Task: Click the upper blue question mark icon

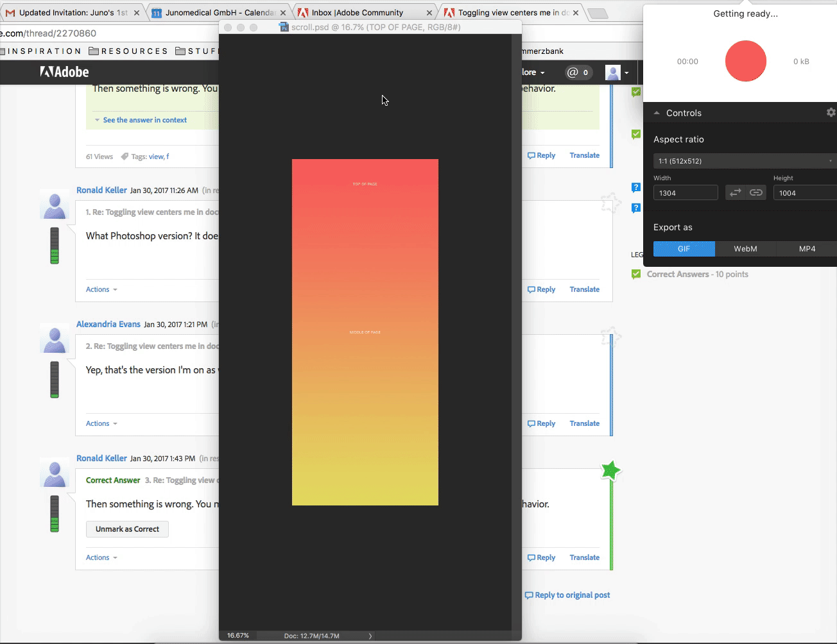Action: tap(636, 187)
